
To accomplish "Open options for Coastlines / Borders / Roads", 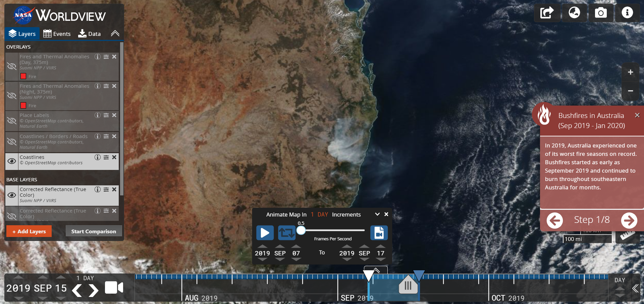I will click(106, 136).
